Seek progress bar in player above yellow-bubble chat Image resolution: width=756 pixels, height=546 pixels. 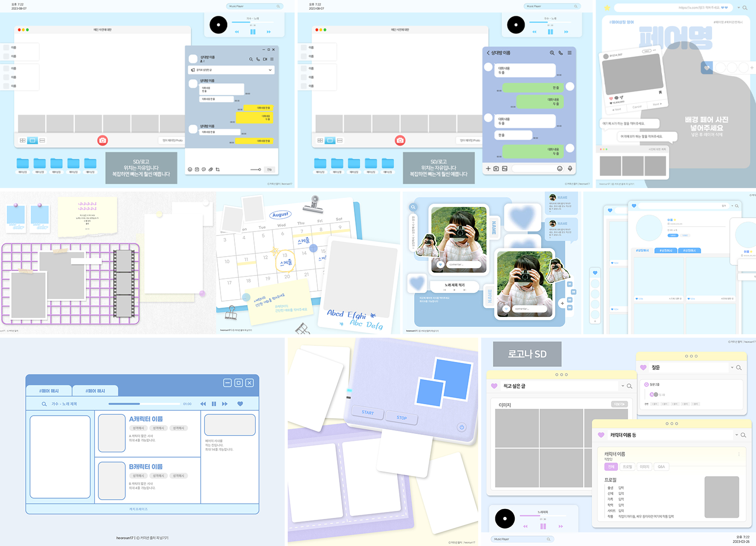point(253,22)
